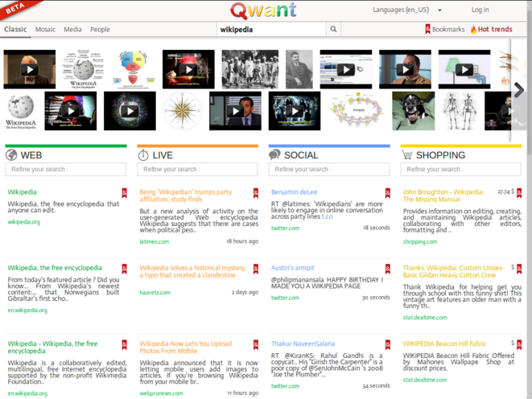Open 'Wikipedia, the free encyclopedia' web result title
This screenshot has height=399, width=532.
pos(55,268)
